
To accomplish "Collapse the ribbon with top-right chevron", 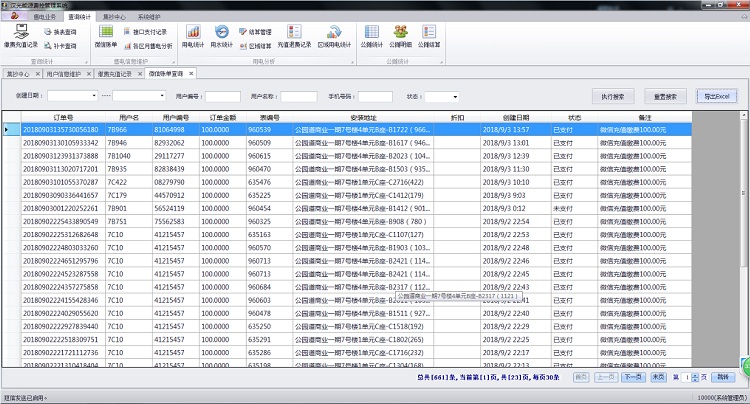I will pos(743,17).
